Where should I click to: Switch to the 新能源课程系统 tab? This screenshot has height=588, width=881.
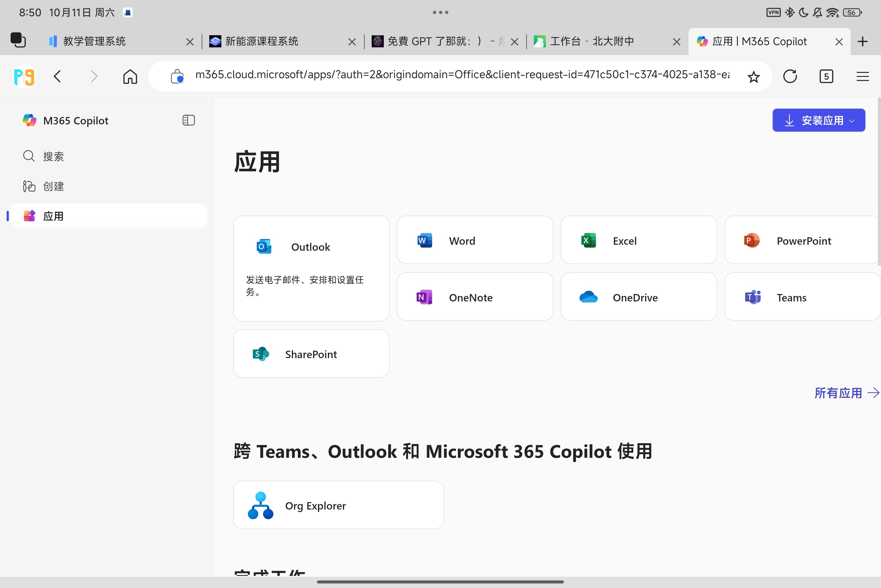tap(262, 41)
